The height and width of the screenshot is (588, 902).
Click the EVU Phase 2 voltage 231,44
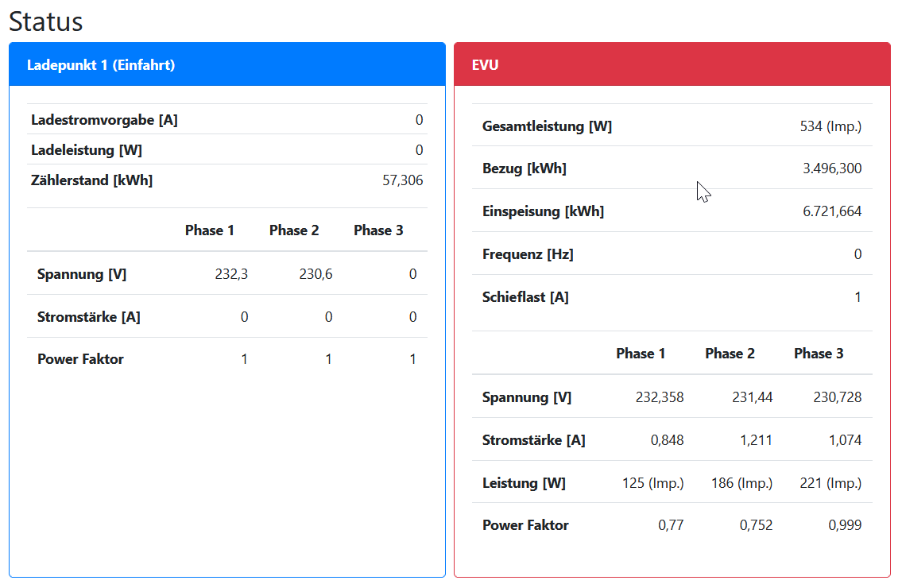pyautogui.click(x=752, y=397)
